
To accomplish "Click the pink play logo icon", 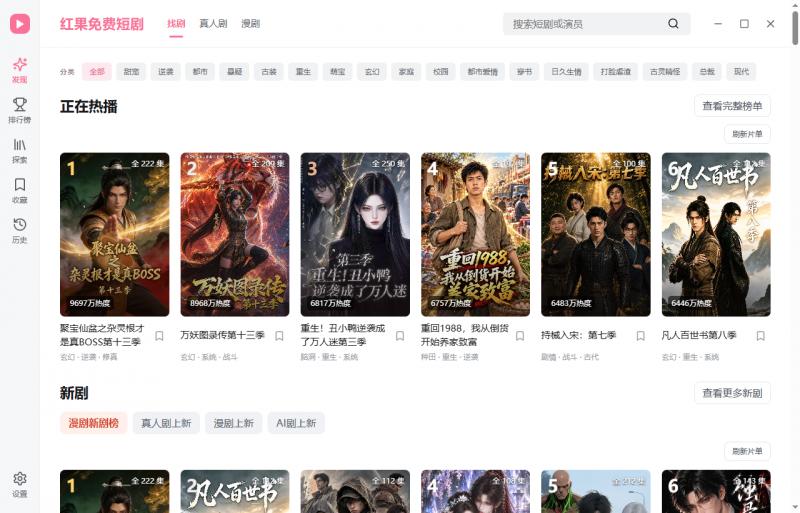I will [20, 23].
